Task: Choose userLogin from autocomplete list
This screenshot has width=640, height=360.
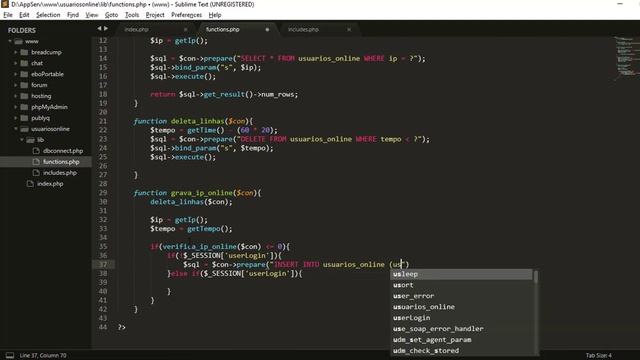Action: [x=462, y=318]
